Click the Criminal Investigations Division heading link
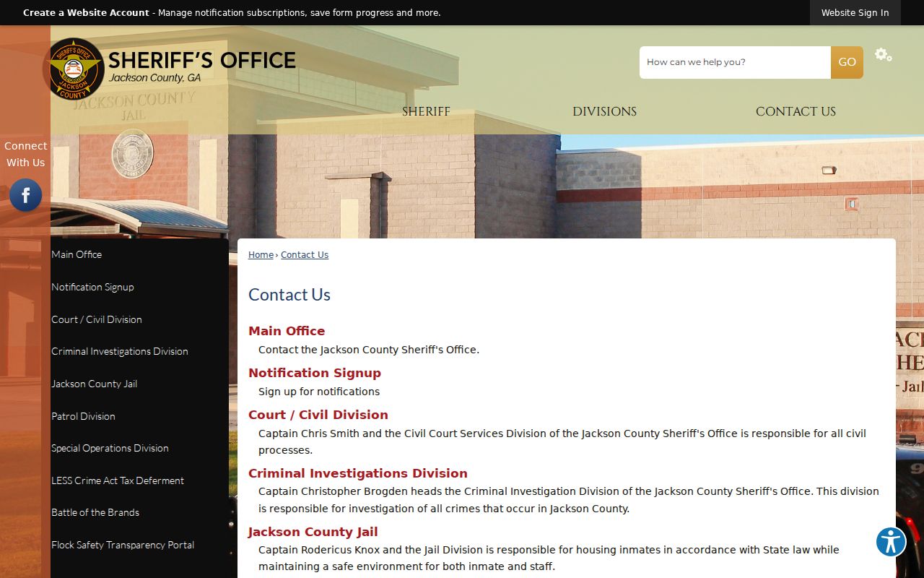The height and width of the screenshot is (578, 924). coord(358,473)
